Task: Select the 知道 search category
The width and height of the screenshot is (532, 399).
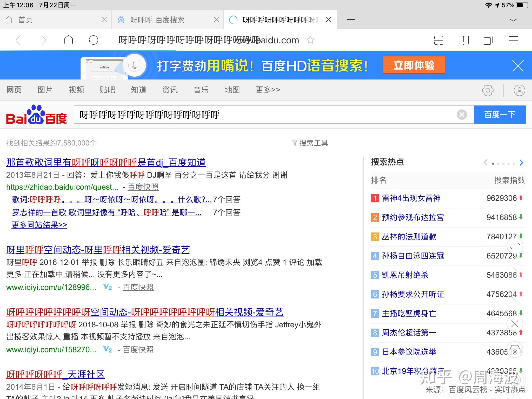Action: pyautogui.click(x=139, y=90)
